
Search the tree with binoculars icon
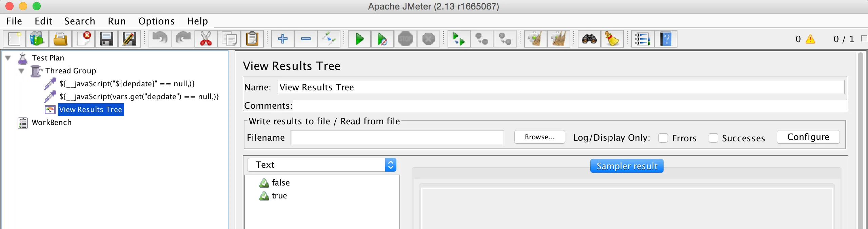[x=589, y=39]
